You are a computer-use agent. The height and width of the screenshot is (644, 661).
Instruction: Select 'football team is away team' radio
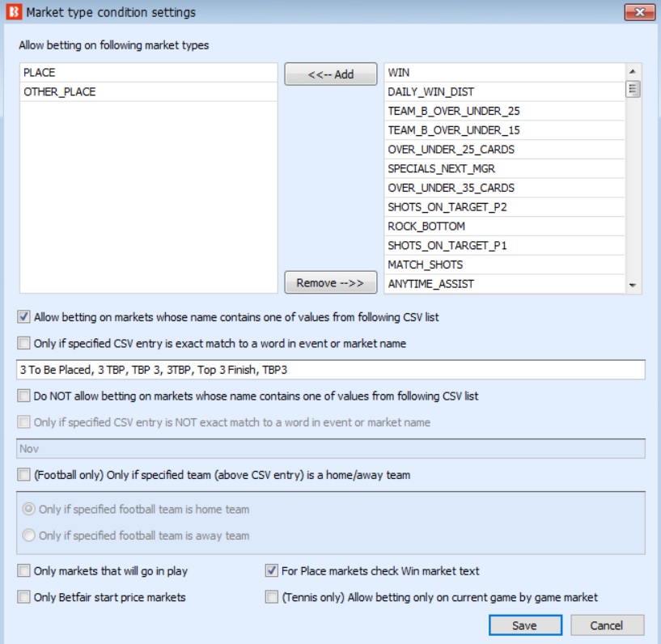(28, 536)
